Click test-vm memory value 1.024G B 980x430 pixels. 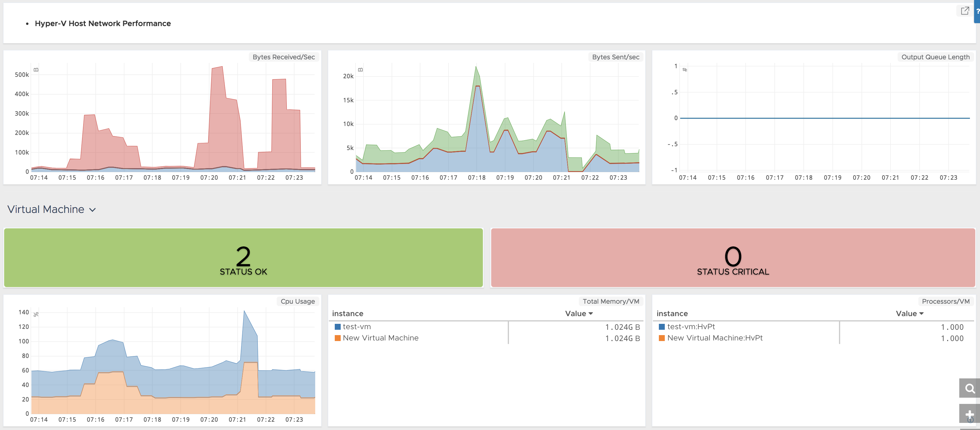tap(622, 327)
